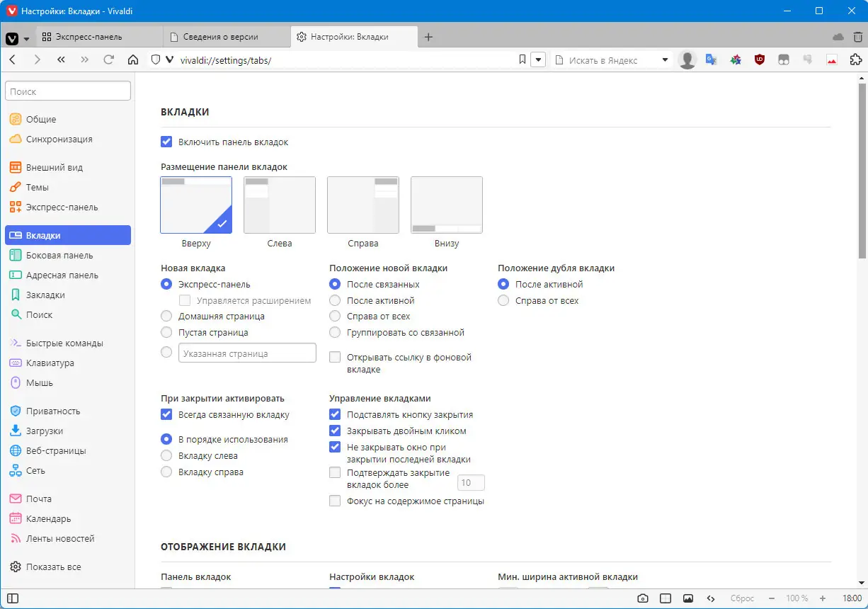The width and height of the screenshot is (868, 609).
Task: Open the Vivaldi main menu button
Action: 12,38
